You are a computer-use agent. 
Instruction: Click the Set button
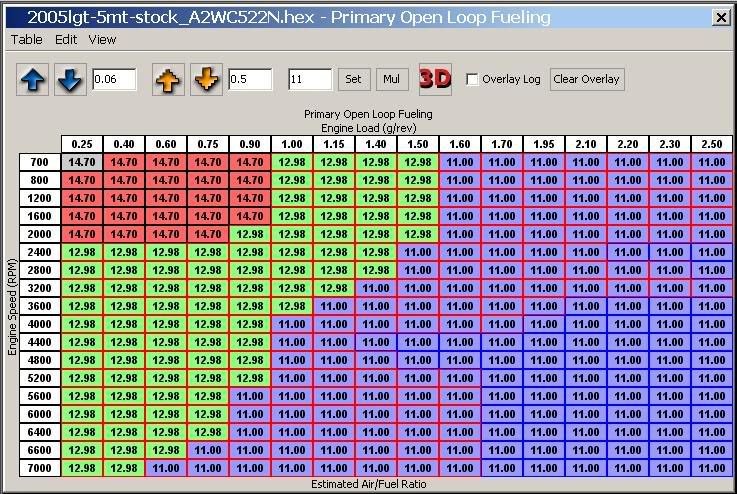pyautogui.click(x=353, y=80)
